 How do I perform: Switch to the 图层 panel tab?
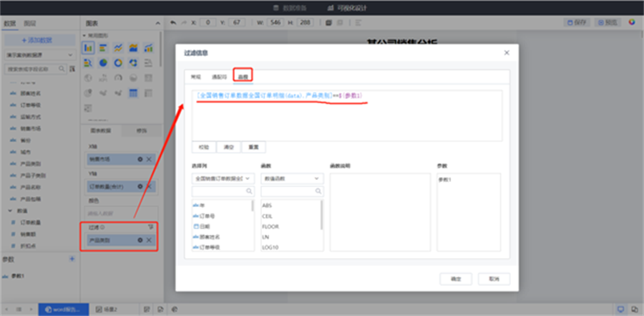point(29,24)
